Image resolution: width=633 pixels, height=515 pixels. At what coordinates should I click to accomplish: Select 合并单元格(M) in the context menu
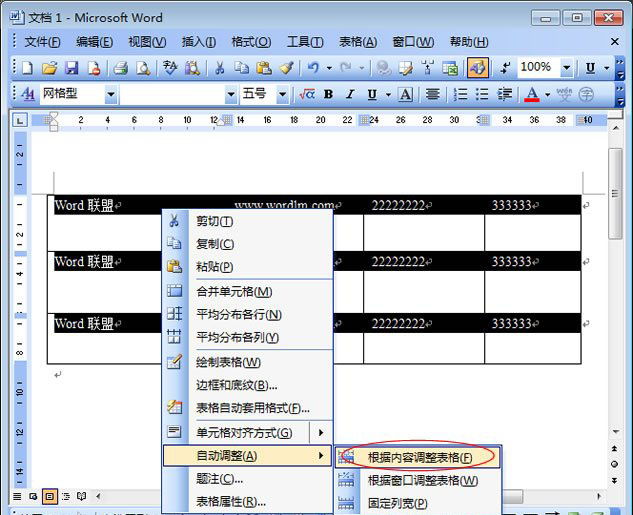coord(247,291)
